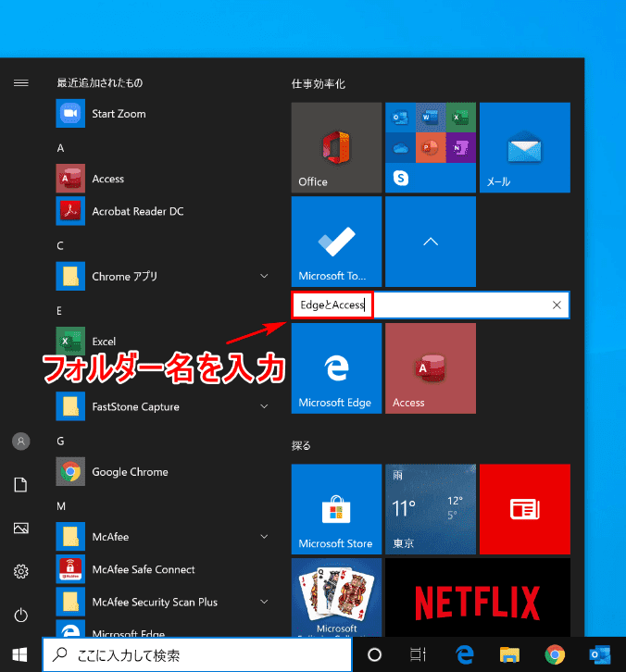
Task: Open the OneDrive icon in the Office group tile
Action: 400,148
